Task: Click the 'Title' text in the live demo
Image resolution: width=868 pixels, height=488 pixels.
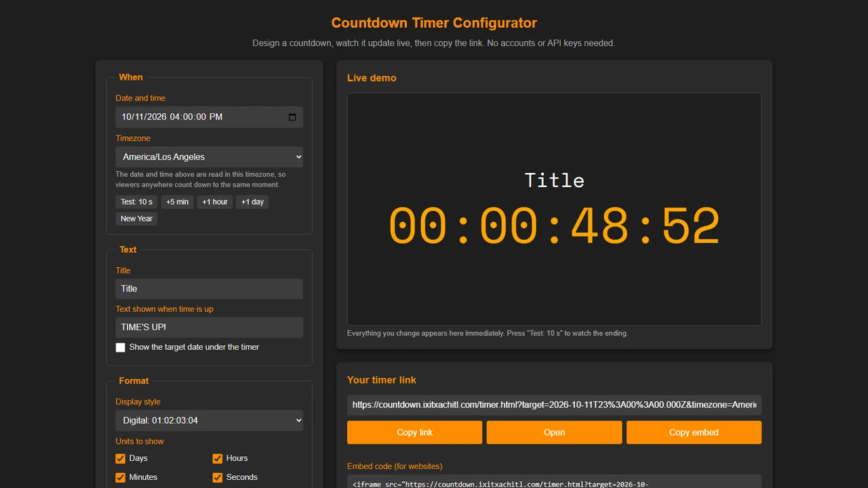Action: (555, 180)
